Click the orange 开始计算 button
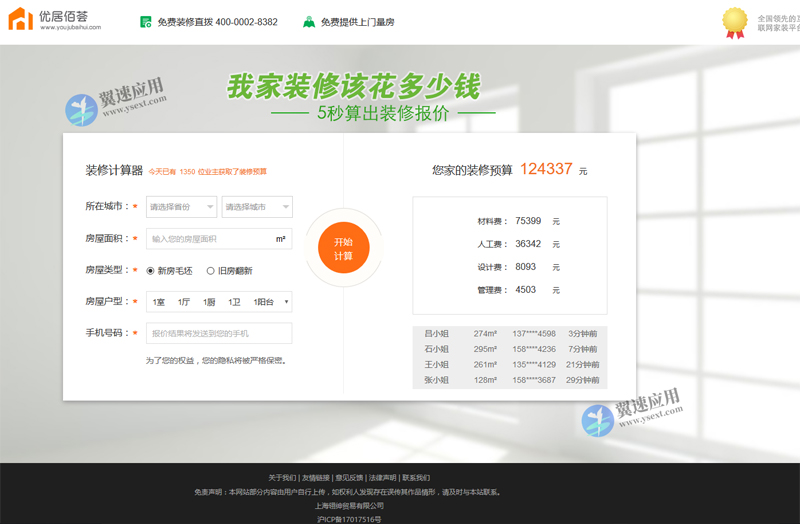800x524 pixels. (343, 248)
